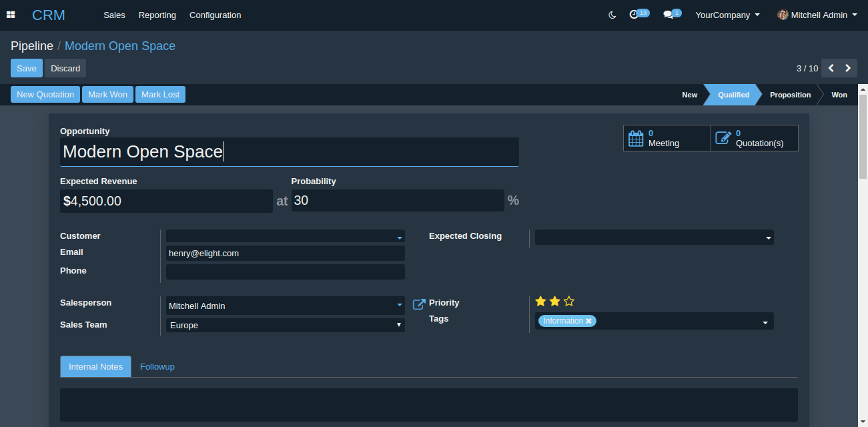This screenshot has height=427, width=868.
Task: Open the Quotation(s) stat button
Action: click(x=755, y=138)
